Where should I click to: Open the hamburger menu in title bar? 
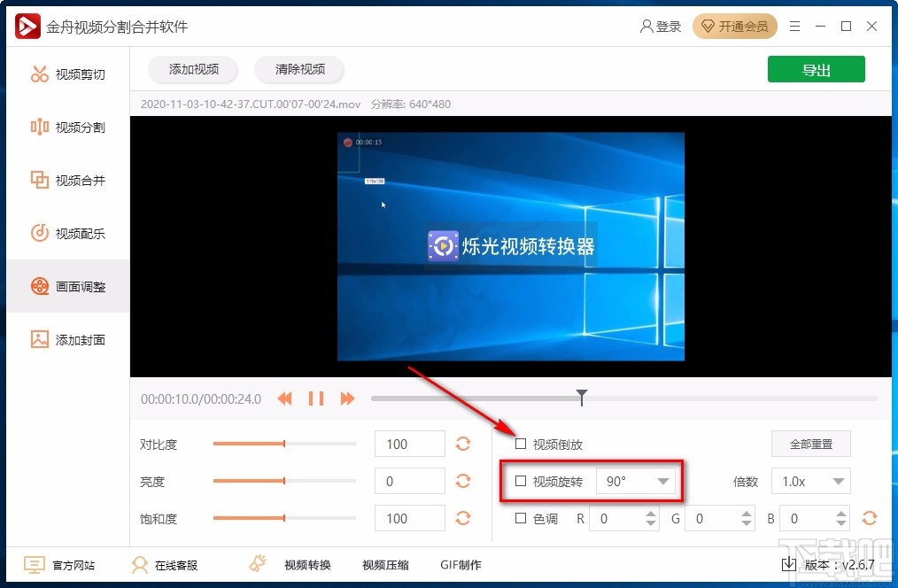pyautogui.click(x=795, y=27)
